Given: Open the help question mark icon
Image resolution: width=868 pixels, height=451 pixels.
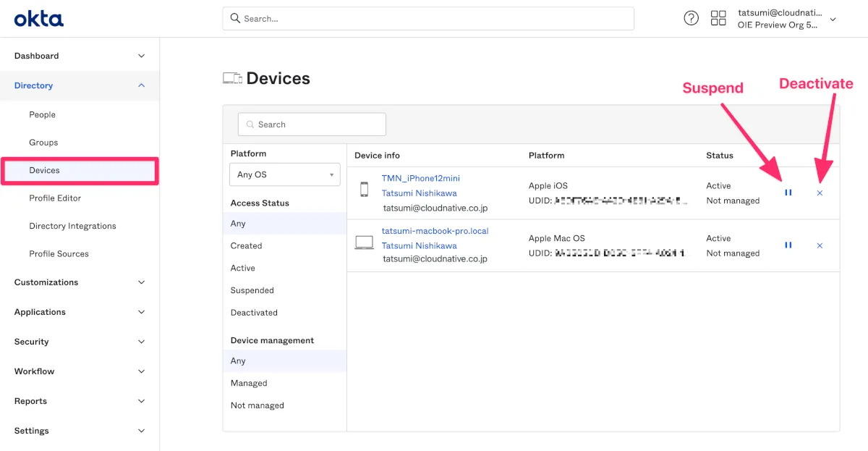Looking at the screenshot, I should pos(691,19).
